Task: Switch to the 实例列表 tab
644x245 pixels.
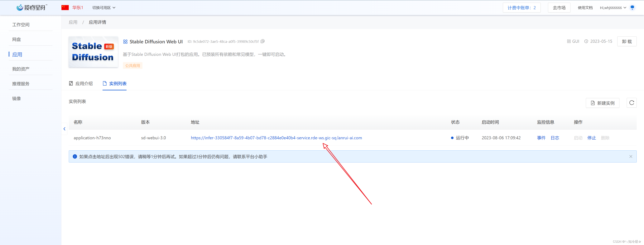Action: pyautogui.click(x=114, y=83)
